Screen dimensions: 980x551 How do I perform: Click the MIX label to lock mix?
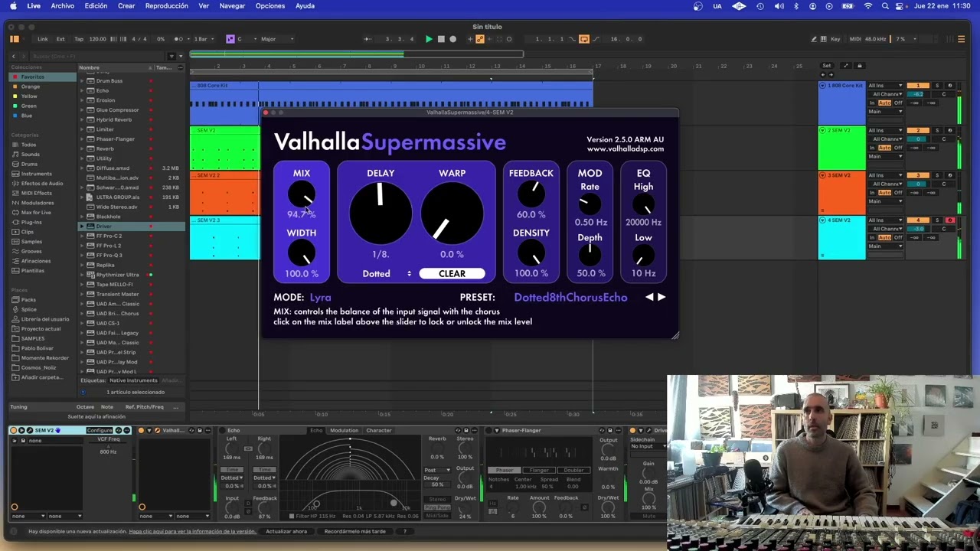301,173
